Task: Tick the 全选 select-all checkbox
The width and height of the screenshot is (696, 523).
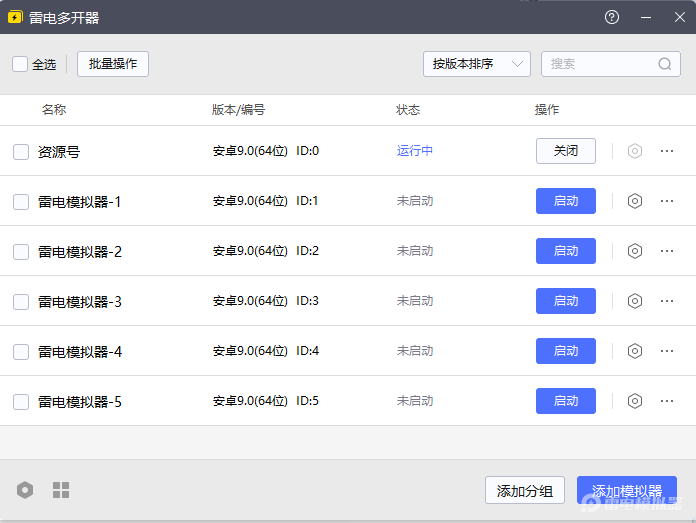Action: [20, 64]
